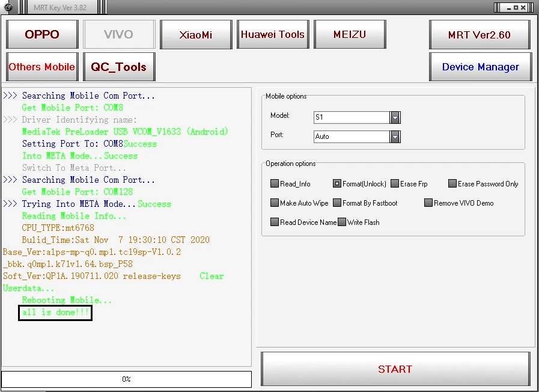The height and width of the screenshot is (392, 539).
Task: Switch to the XiaoMi tab
Action: click(196, 34)
